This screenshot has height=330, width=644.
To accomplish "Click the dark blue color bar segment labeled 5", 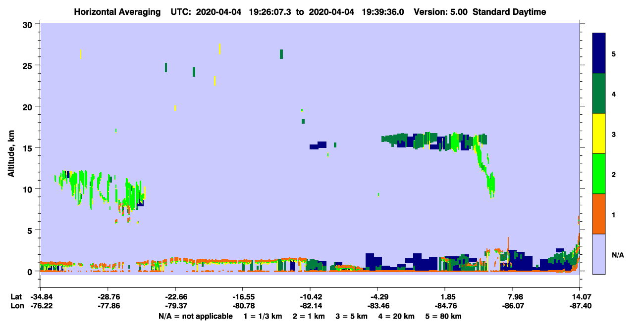I will pos(599,53).
